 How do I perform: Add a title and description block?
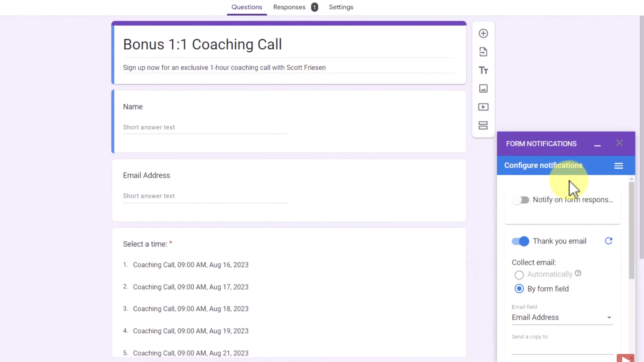tap(483, 71)
